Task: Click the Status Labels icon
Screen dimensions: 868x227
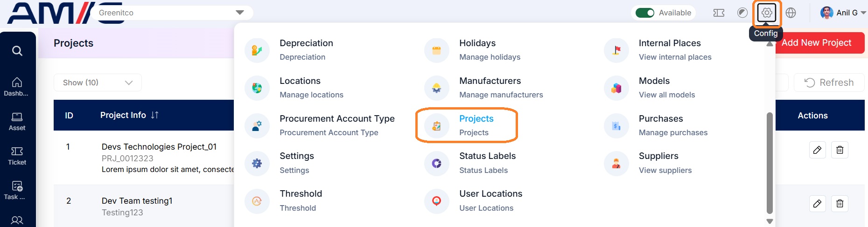Action: click(x=436, y=164)
